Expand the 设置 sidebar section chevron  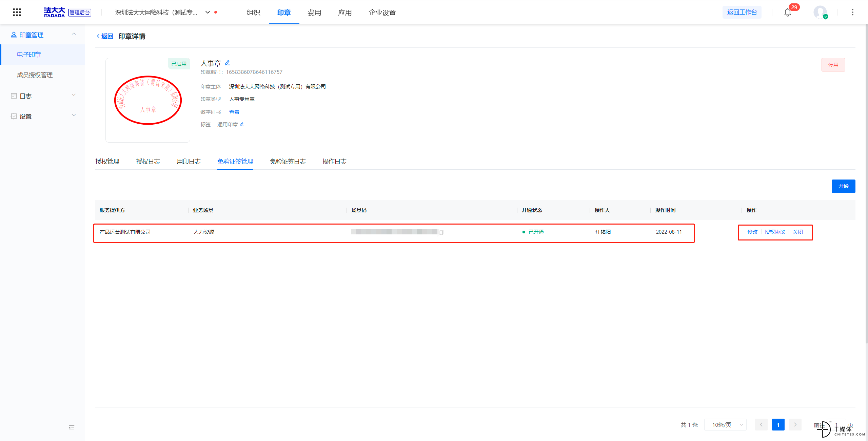pyautogui.click(x=74, y=115)
